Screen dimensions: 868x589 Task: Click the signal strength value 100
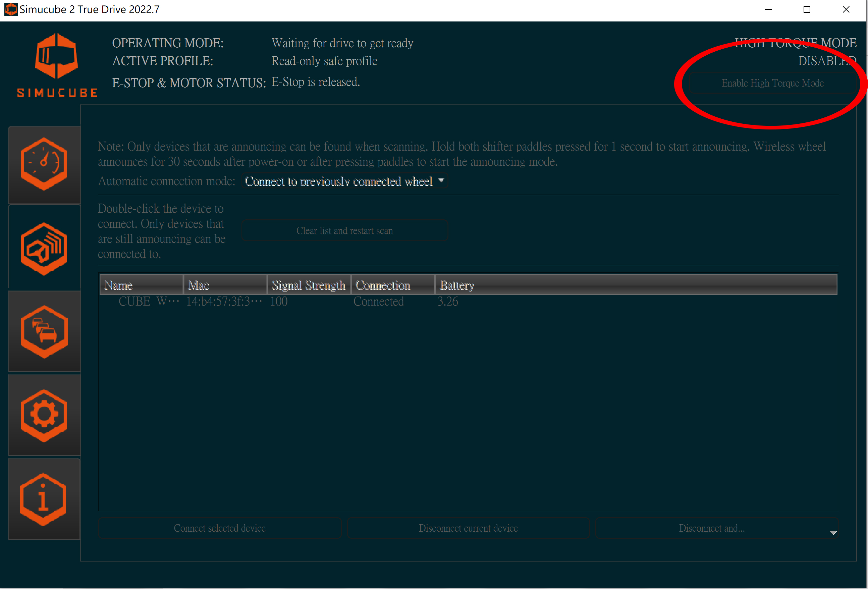click(279, 302)
